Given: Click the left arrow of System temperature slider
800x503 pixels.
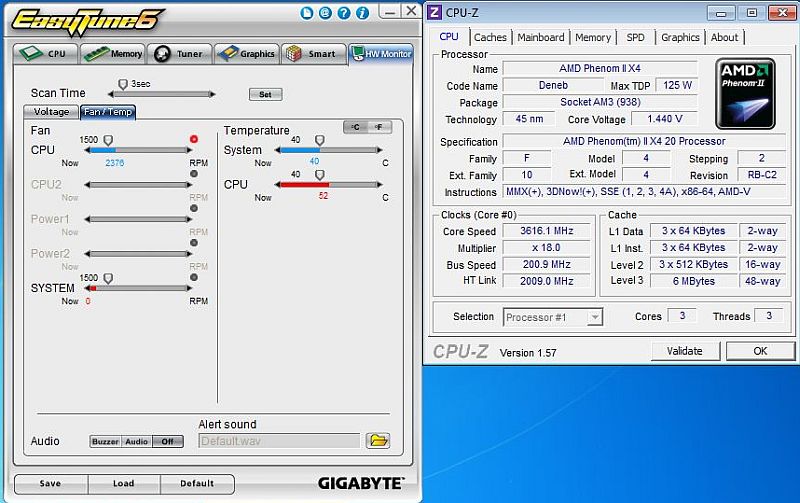Looking at the screenshot, I should (x=277, y=150).
